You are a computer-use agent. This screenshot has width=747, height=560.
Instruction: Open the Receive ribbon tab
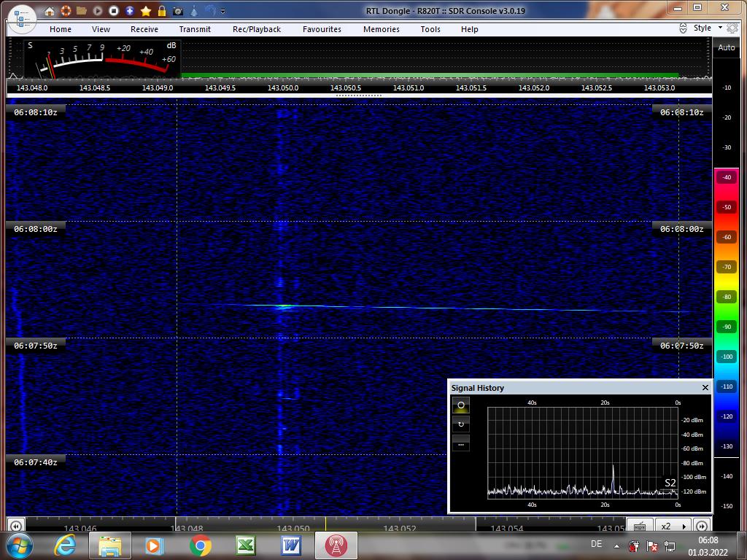pyautogui.click(x=144, y=29)
